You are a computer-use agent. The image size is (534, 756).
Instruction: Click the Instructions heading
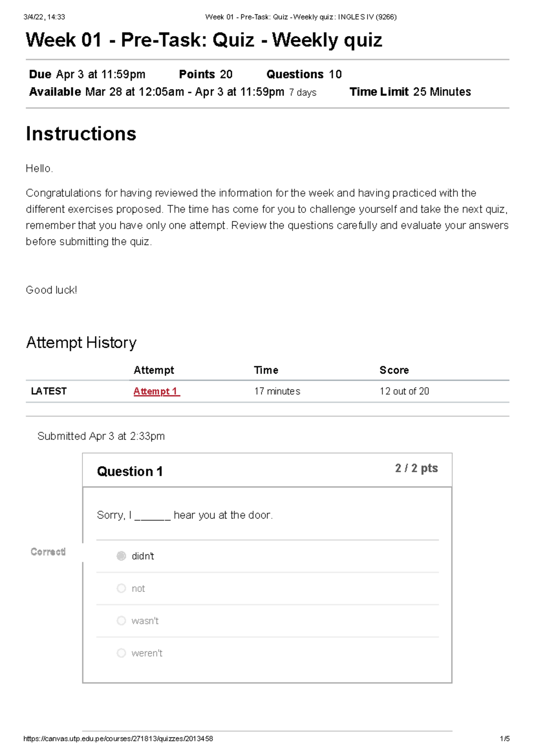[81, 134]
